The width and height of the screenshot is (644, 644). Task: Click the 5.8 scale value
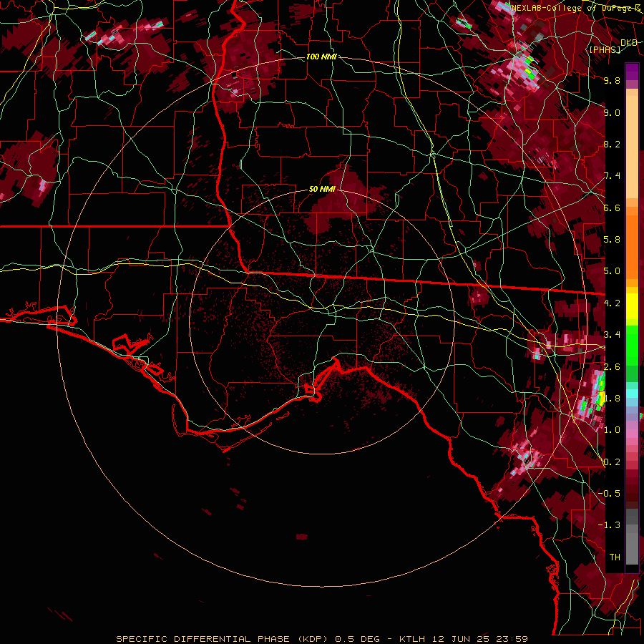pos(612,240)
